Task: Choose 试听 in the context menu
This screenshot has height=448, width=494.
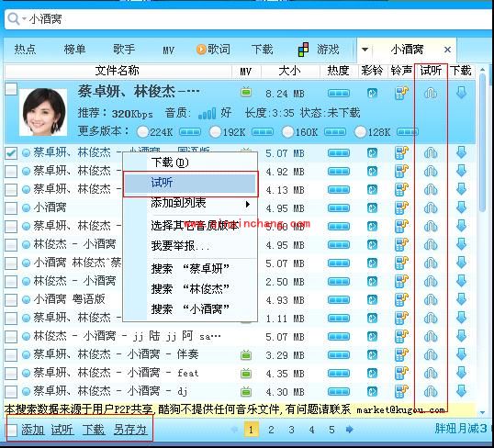Action: click(190, 183)
